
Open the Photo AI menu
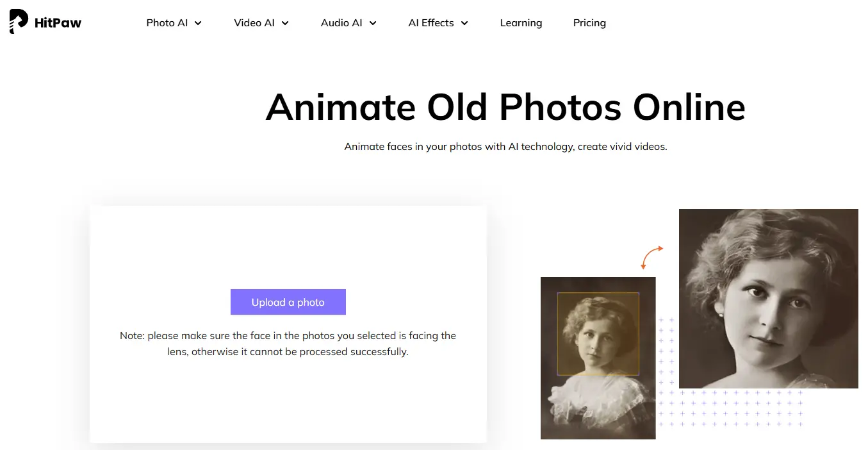click(167, 23)
